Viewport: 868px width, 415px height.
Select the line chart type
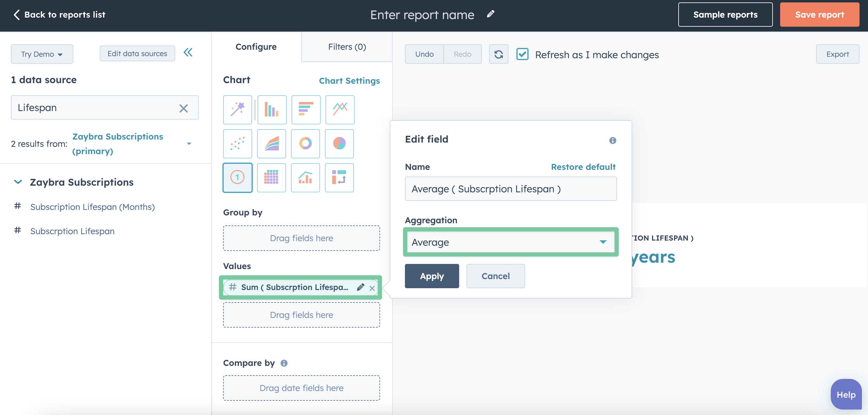(340, 109)
